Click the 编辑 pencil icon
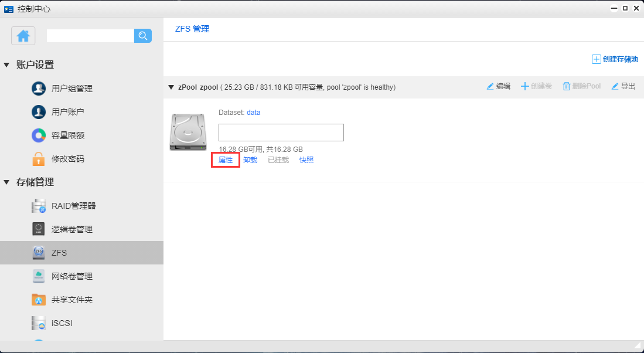 click(x=490, y=86)
